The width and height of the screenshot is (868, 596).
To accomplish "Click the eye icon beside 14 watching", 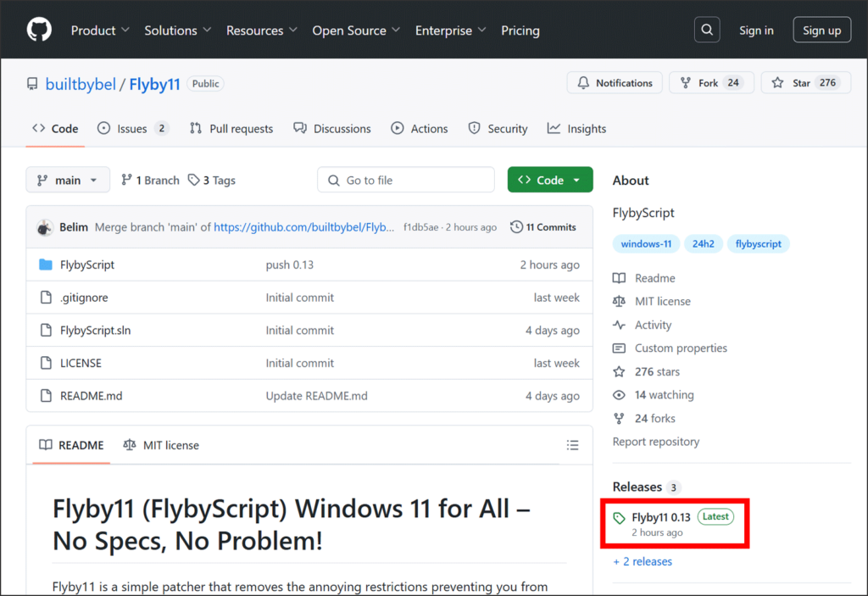I will tap(619, 395).
